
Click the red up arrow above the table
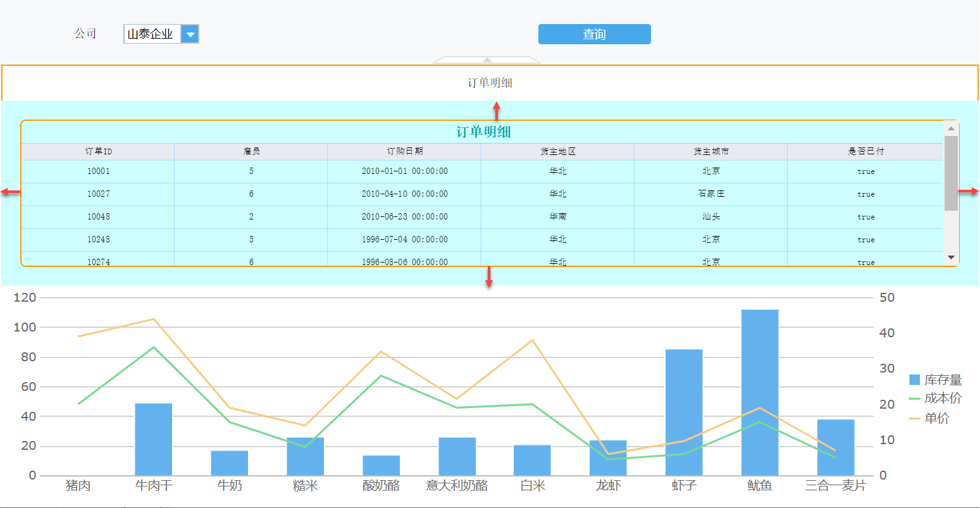(497, 111)
